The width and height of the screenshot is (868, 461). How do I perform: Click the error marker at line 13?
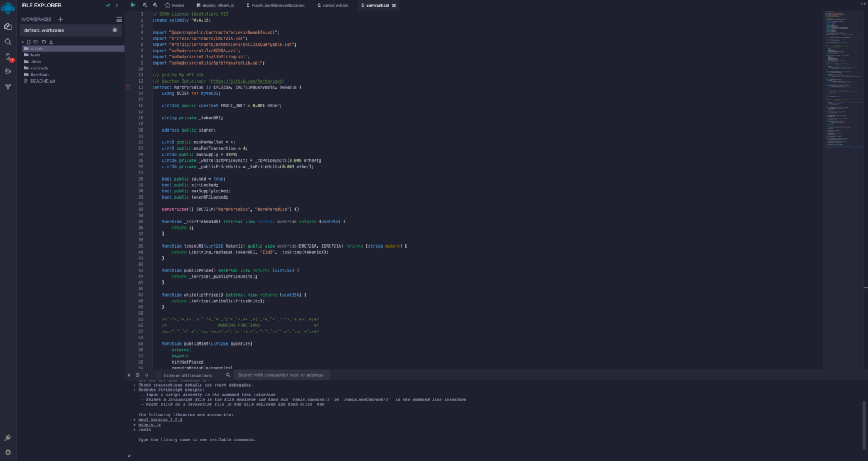(128, 87)
